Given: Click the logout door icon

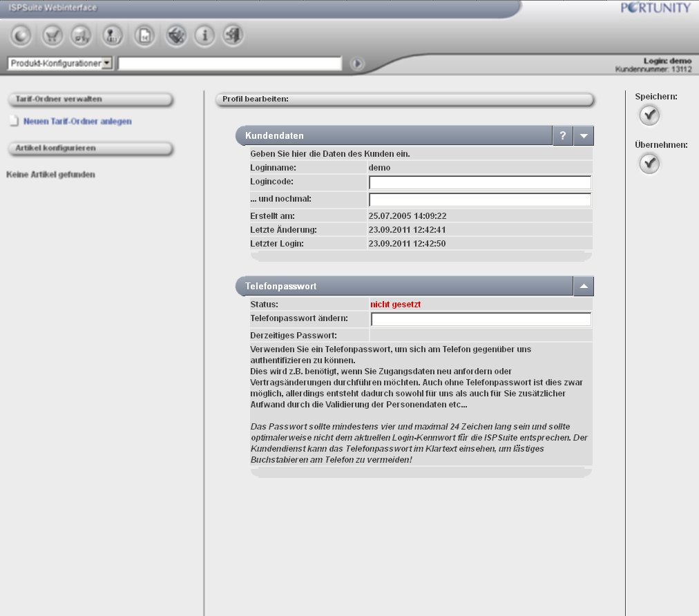Looking at the screenshot, I should pos(233,35).
